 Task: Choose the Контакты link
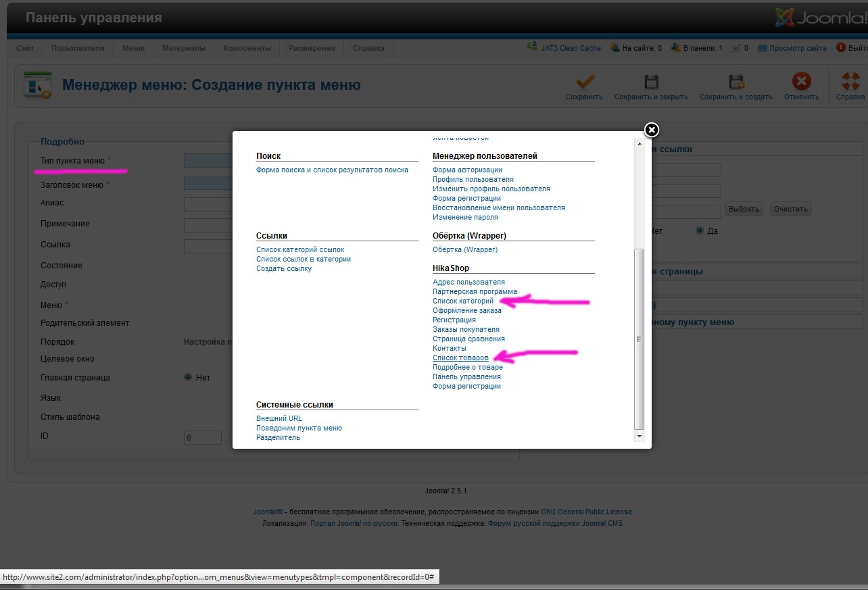point(450,348)
